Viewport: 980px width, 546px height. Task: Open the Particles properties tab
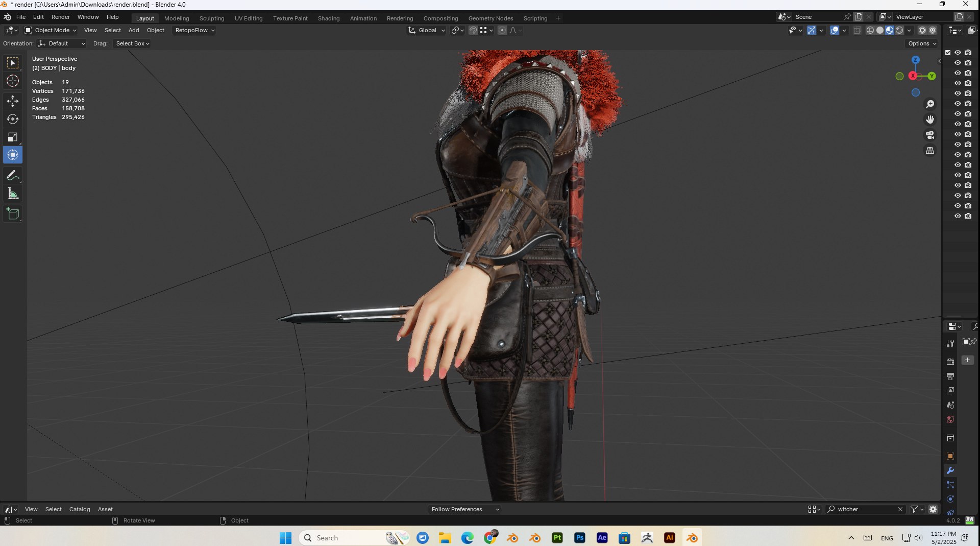click(x=950, y=485)
